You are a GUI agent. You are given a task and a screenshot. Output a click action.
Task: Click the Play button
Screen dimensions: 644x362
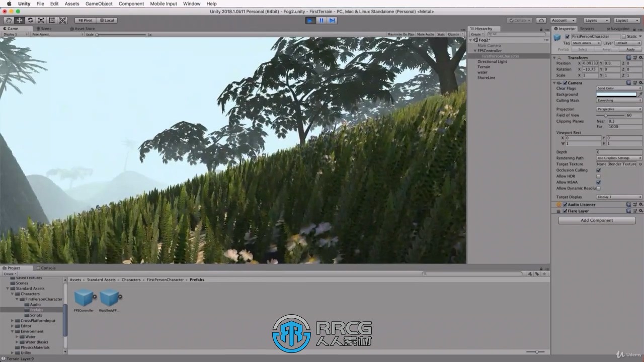pos(310,20)
